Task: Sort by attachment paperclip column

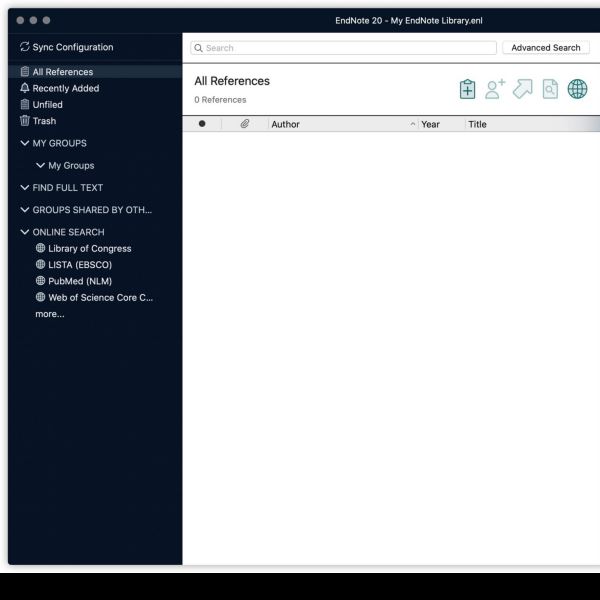Action: click(245, 124)
